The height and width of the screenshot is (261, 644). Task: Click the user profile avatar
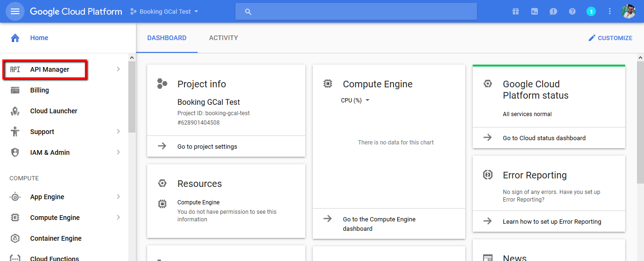[x=629, y=11]
